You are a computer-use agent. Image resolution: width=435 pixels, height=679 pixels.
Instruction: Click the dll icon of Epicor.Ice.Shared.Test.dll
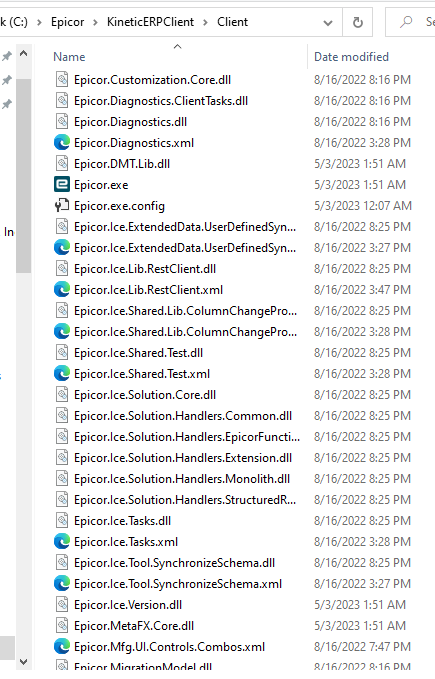[62, 353]
